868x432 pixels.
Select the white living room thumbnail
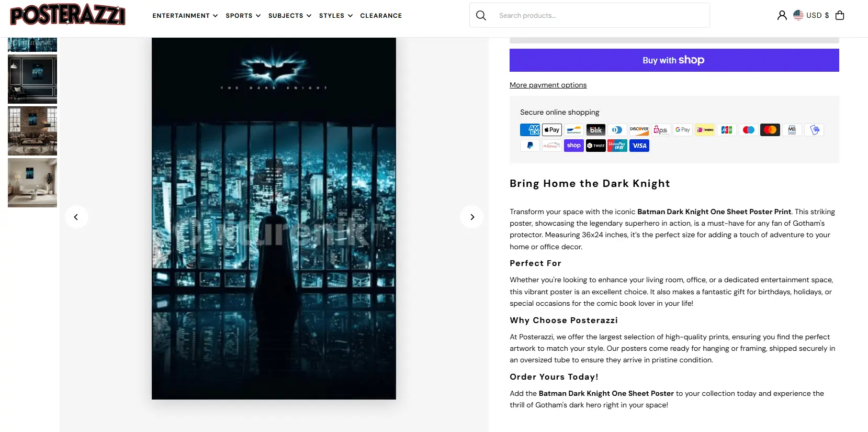click(32, 183)
